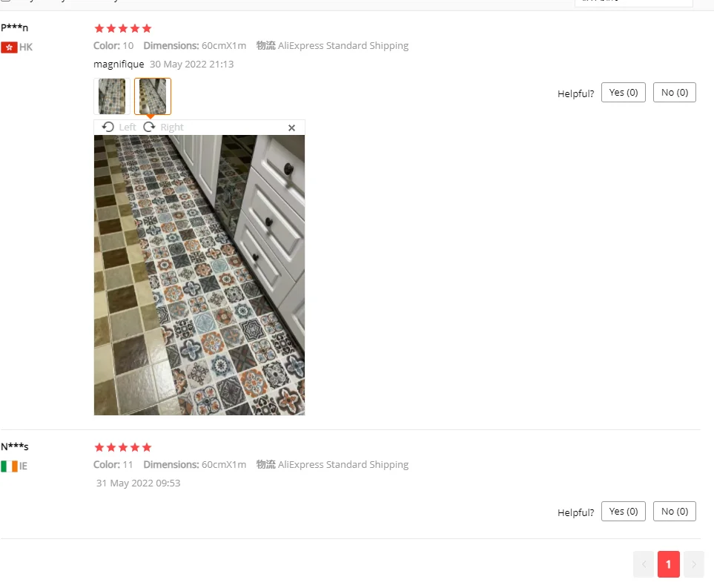Click the enlarged tile floor mat photo

pyautogui.click(x=199, y=275)
